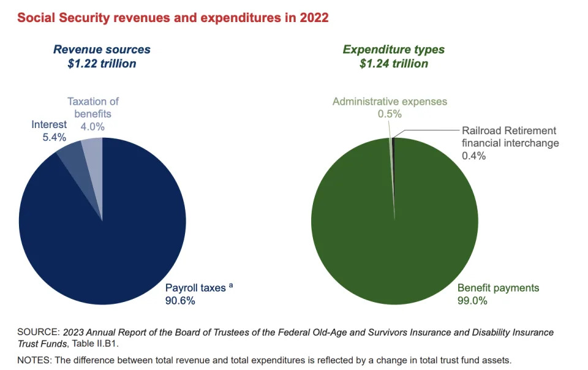
Task: Select the '0.5%' administrative expenses value
Action: click(390, 114)
